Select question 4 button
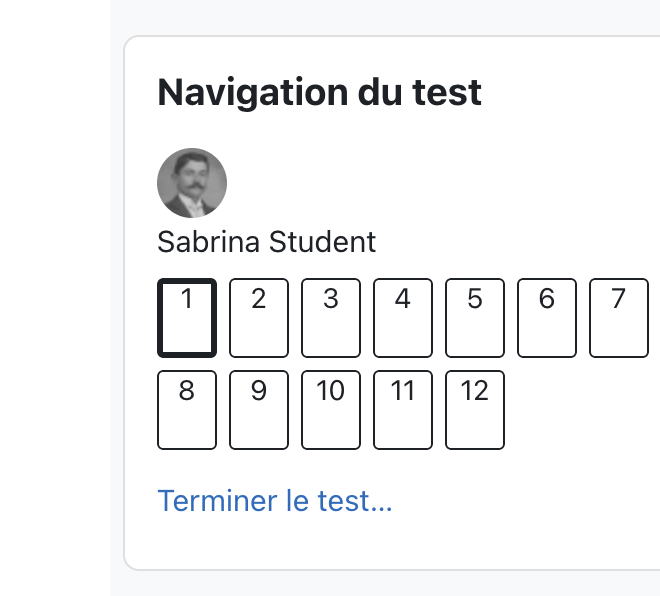Screen dimensions: 660x596 point(403,318)
